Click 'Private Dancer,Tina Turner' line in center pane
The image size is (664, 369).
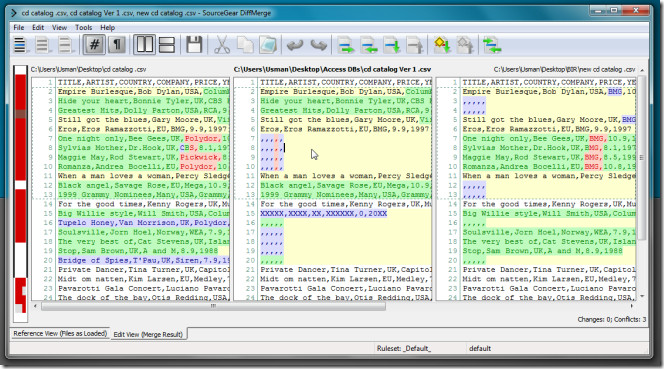[346, 270]
